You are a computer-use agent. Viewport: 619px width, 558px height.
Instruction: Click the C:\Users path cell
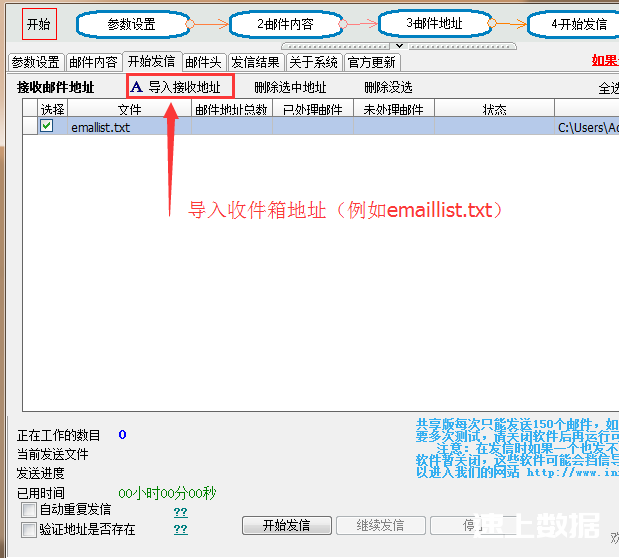pyautogui.click(x=587, y=127)
